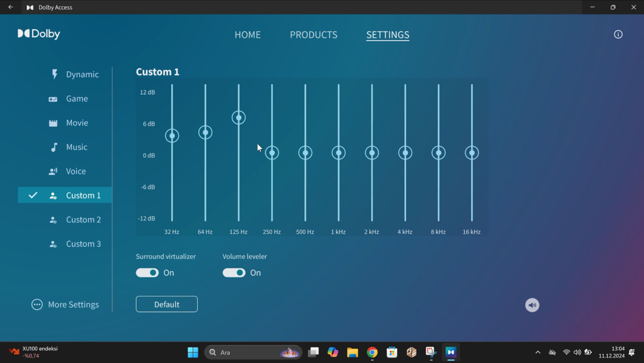Open Copilot from the taskbar
644x363 pixels.
(333, 352)
